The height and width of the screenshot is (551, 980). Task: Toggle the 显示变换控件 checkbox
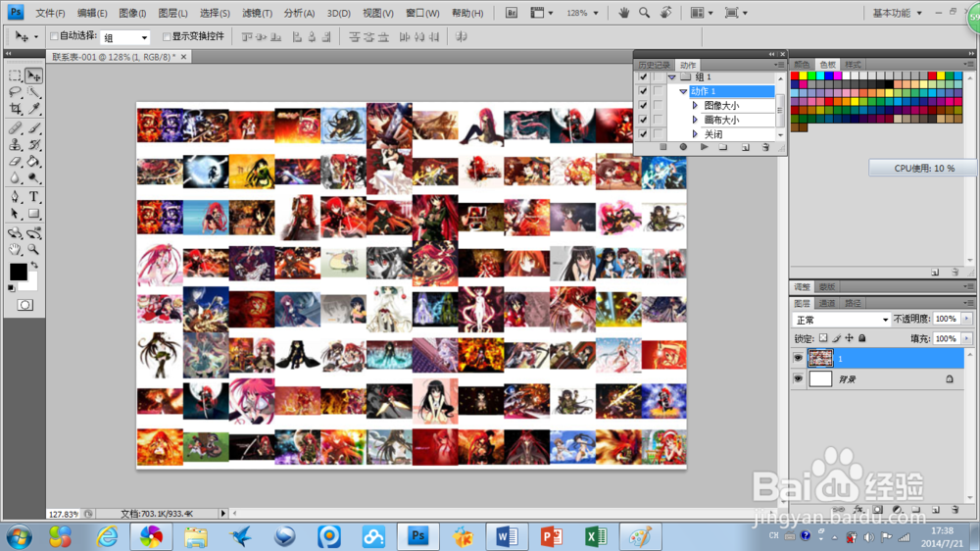(x=167, y=37)
